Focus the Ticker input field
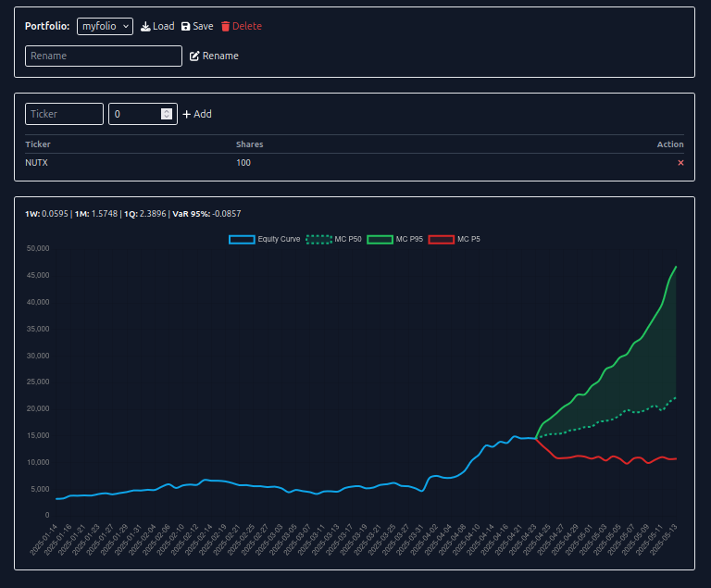The image size is (711, 588). point(65,114)
